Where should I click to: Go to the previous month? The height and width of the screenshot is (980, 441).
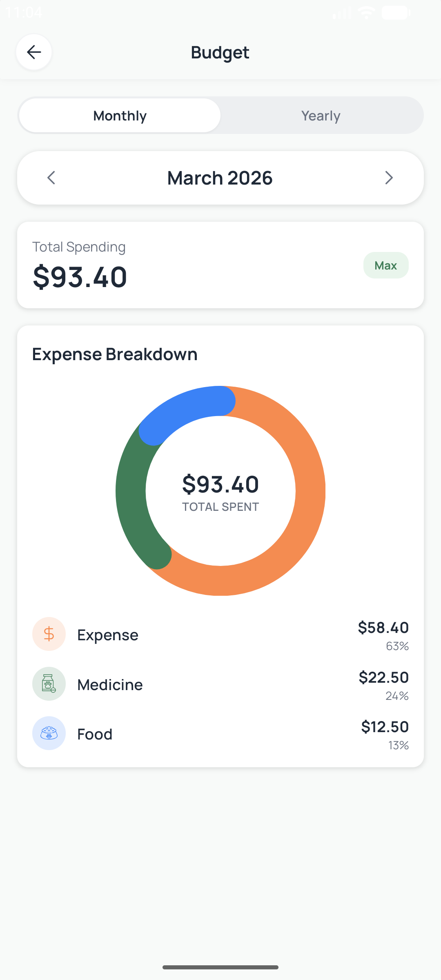51,178
